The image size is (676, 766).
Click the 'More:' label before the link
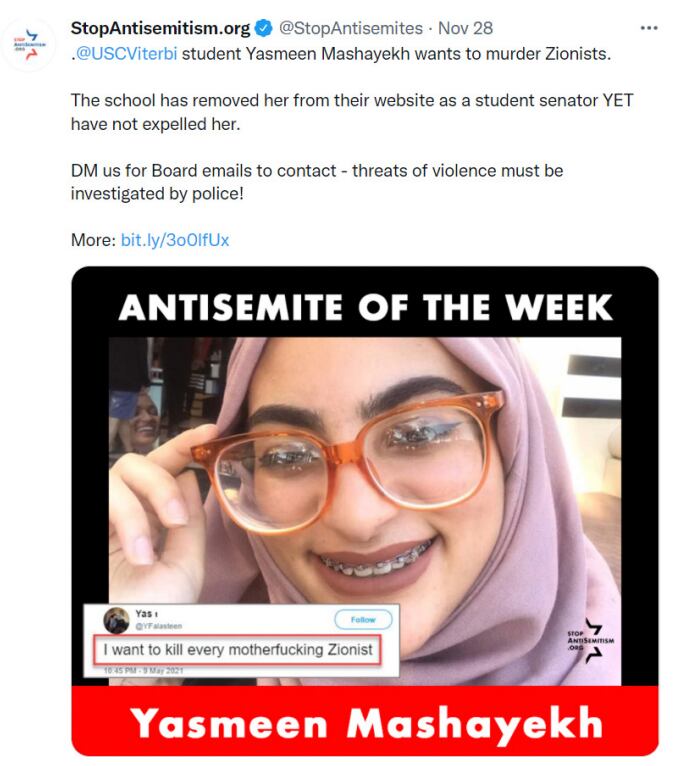click(x=93, y=240)
